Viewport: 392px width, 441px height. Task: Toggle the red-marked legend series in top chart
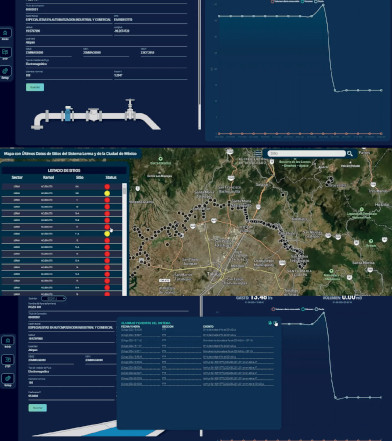(x=285, y=1)
